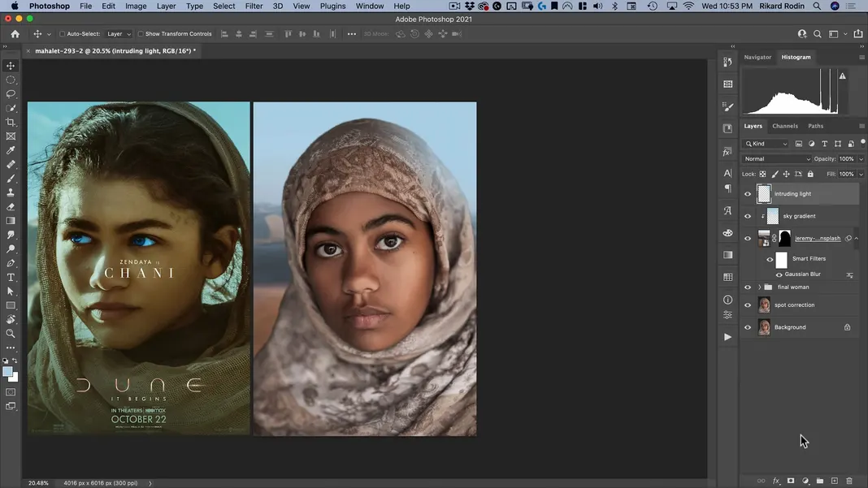This screenshot has height=488, width=868.
Task: Create new fill or adjustment layer
Action: (805, 481)
